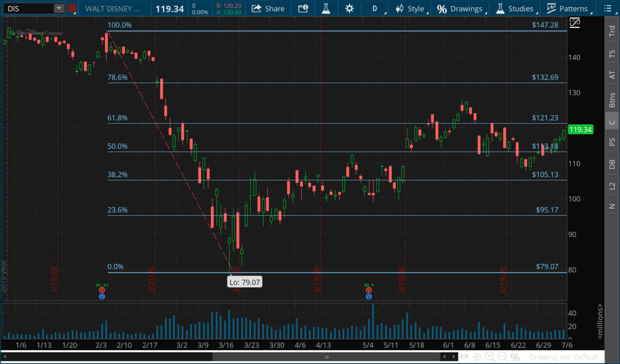This screenshot has height=364, width=620.
Task: Click the red earnings phone icon under $1.53
Action: 102,290
